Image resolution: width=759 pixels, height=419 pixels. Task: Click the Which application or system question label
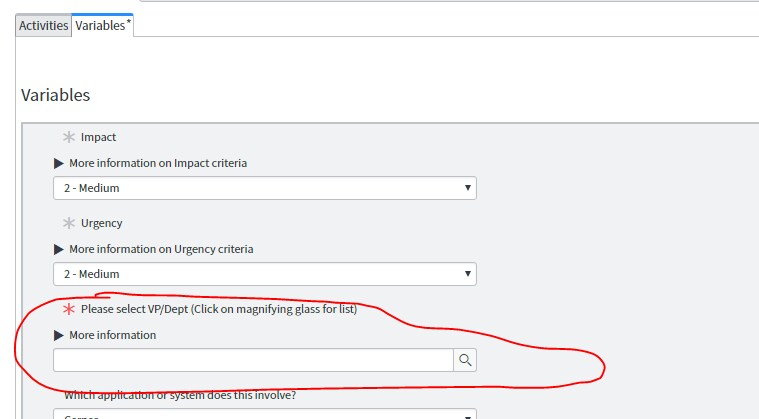tap(180, 395)
